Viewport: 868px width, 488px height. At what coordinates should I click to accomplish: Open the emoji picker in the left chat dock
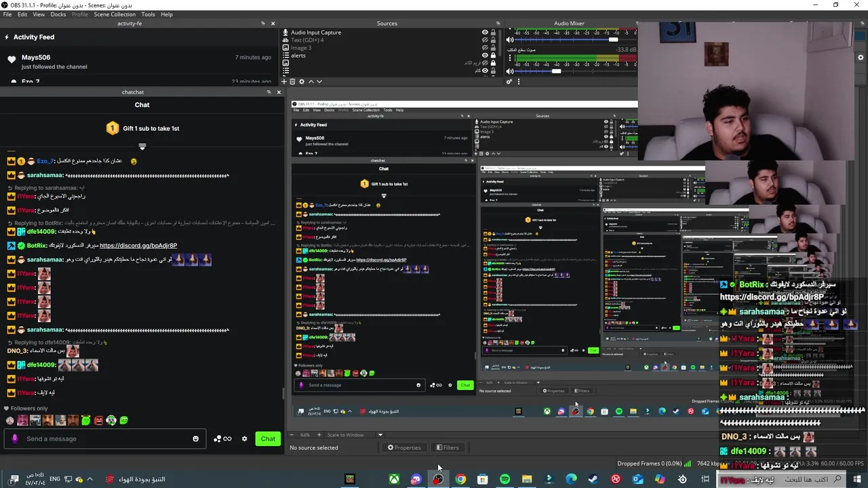coord(196,439)
